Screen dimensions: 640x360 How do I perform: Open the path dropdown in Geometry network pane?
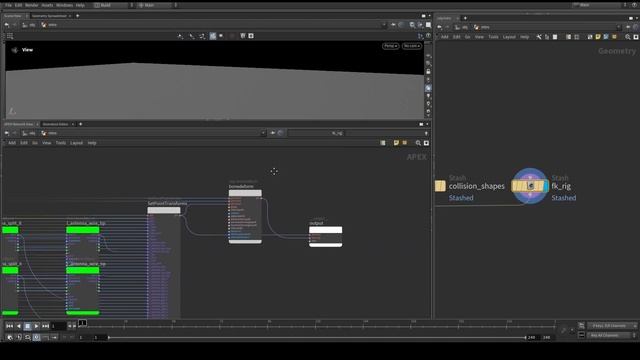click(x=619, y=27)
